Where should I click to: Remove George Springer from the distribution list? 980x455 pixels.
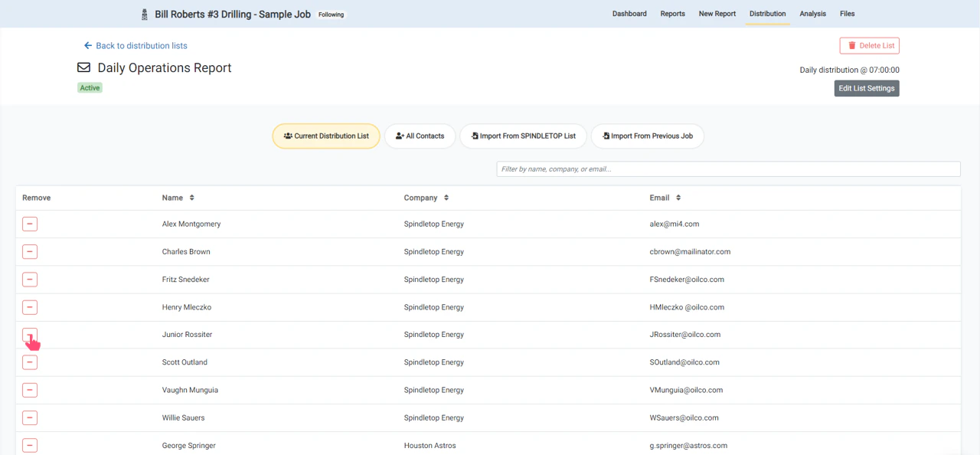30,445
